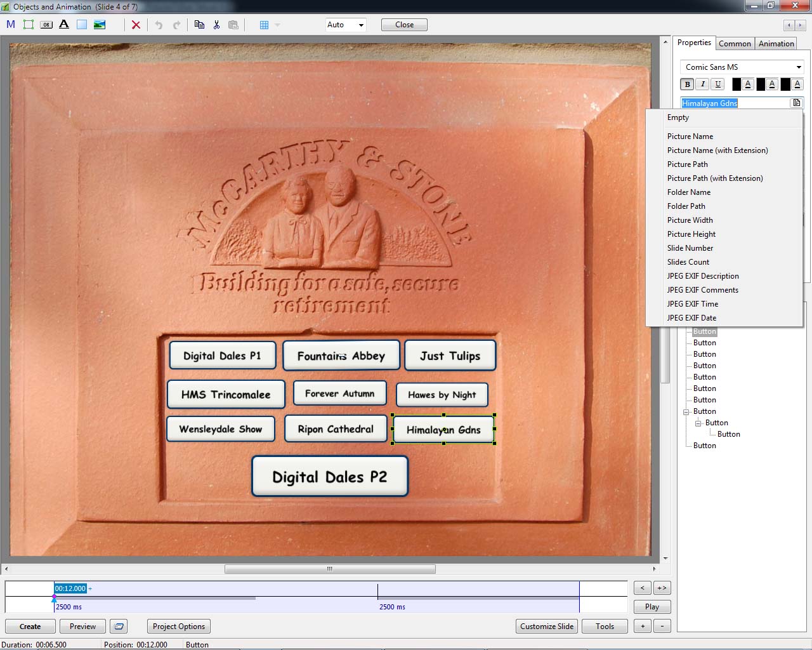812x650 pixels.
Task: Switch to the Animation tab
Action: pos(776,44)
